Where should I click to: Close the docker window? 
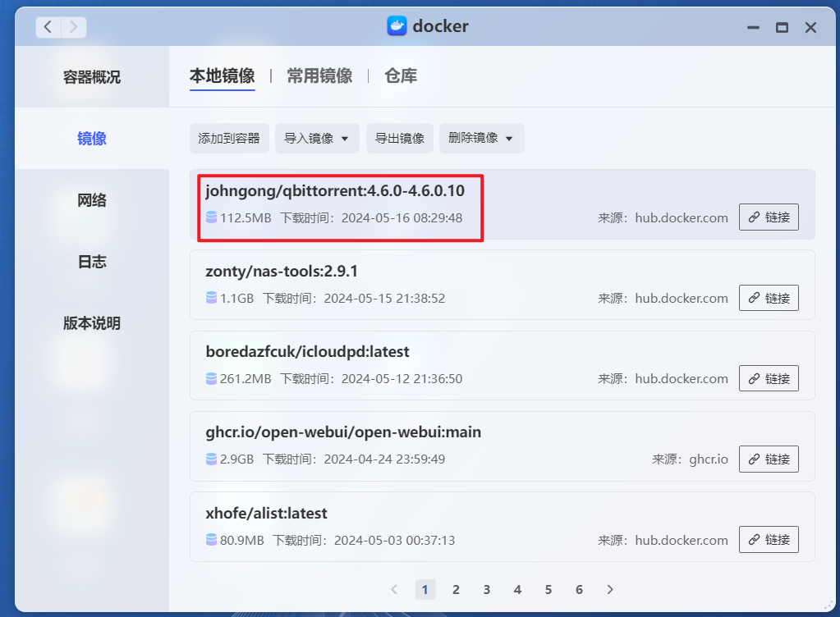pos(810,27)
